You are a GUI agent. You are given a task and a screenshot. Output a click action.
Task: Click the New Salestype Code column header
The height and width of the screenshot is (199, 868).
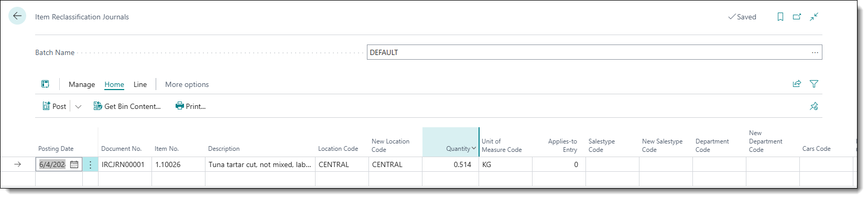(663, 146)
